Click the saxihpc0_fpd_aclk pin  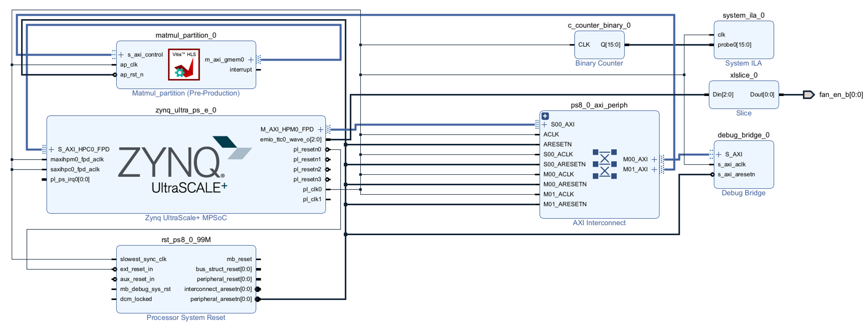75,170
